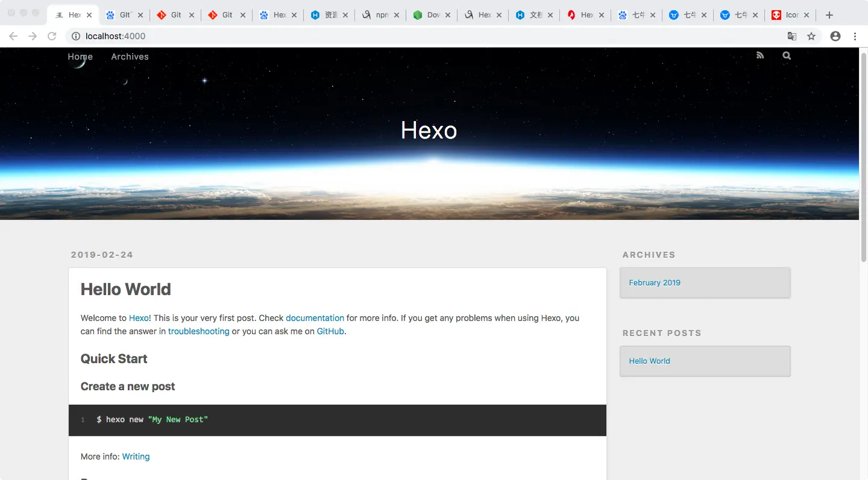Open the troubleshooting link
This screenshot has height=480, width=868.
[x=199, y=331]
